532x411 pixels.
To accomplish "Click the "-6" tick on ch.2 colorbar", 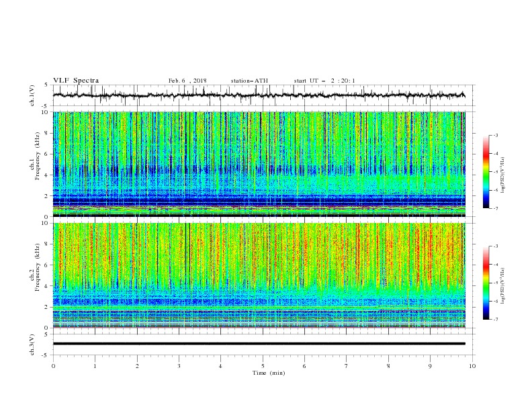I will (496, 301).
